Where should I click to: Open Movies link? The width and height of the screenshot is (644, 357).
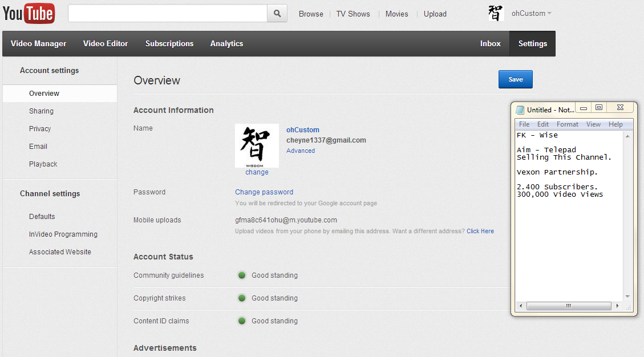point(397,14)
